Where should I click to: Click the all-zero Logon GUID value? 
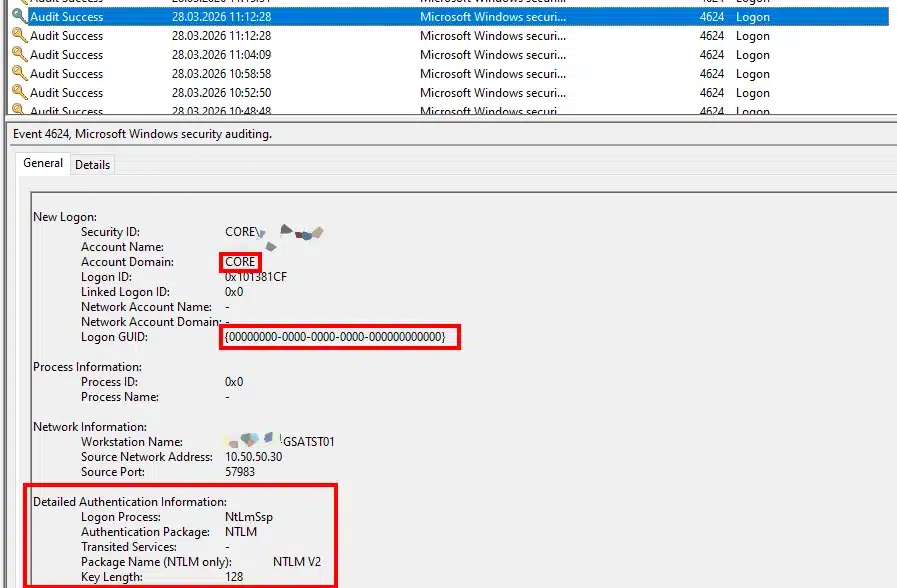[x=335, y=337]
